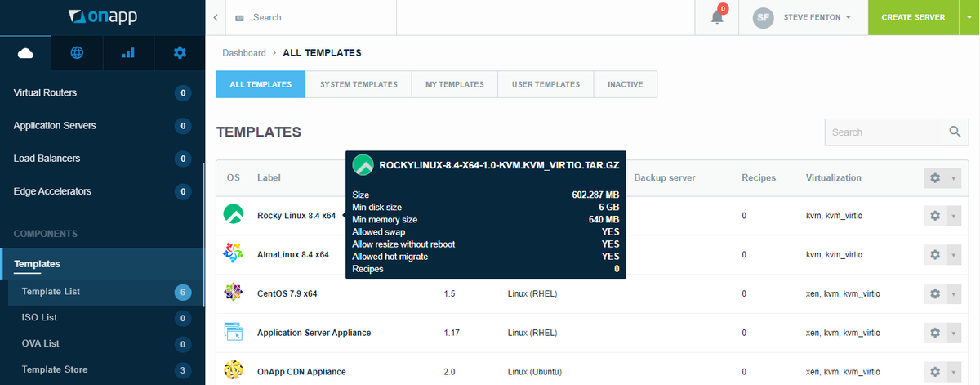Go to Dashboard breadcrumb link

tap(244, 53)
